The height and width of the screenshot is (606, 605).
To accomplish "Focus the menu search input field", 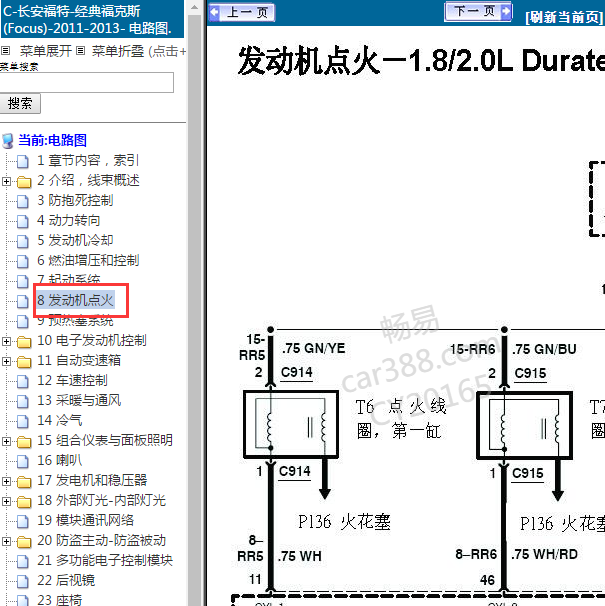I will [x=86, y=82].
